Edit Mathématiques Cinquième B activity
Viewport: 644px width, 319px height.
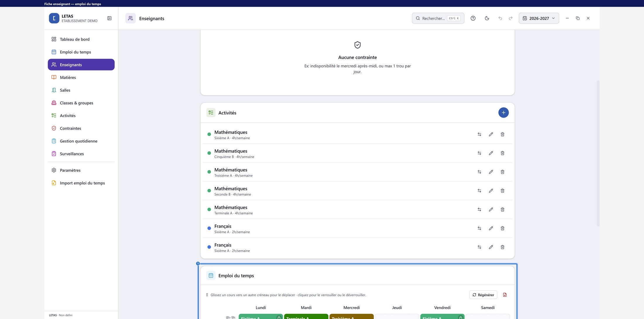coord(491,153)
